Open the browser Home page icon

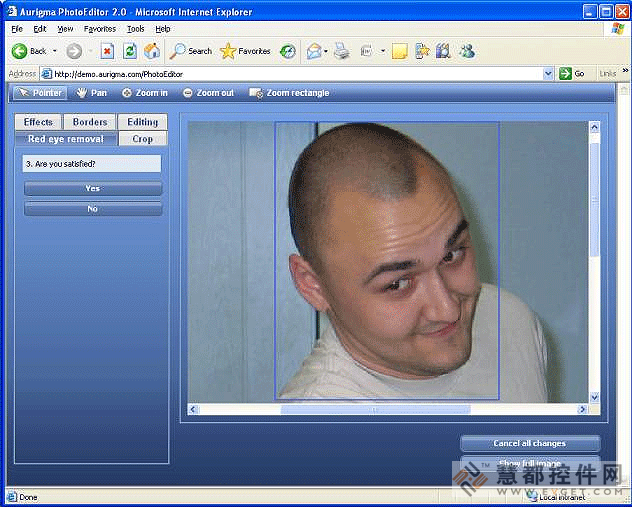152,51
